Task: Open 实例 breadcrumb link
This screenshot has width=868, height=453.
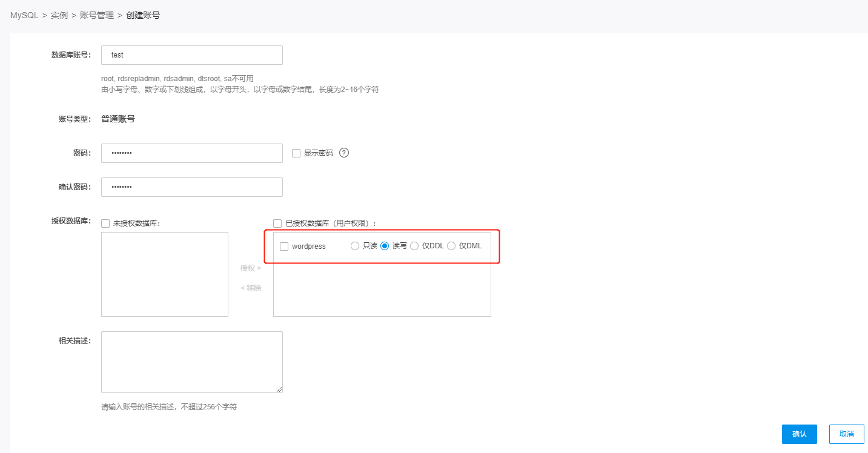Action: pos(59,15)
